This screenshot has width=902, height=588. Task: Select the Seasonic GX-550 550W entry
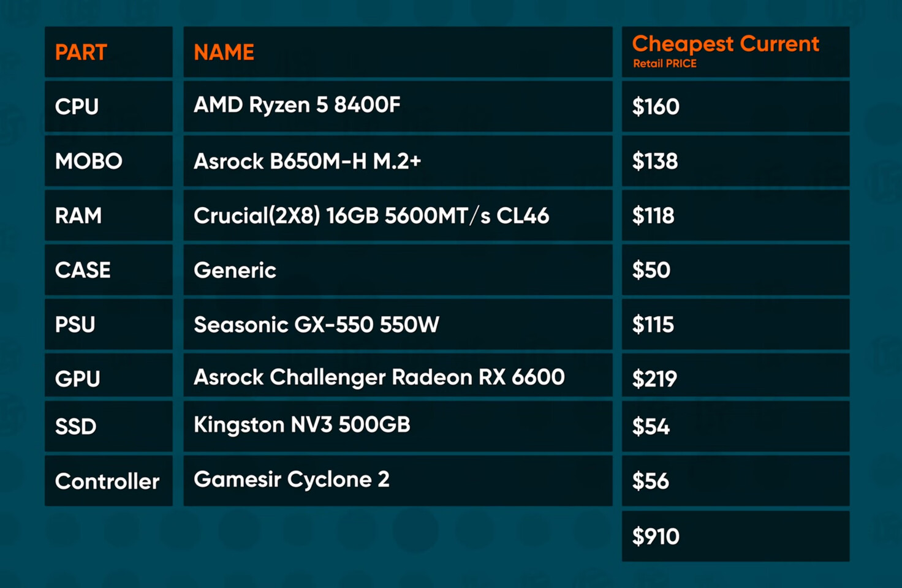[x=316, y=325]
